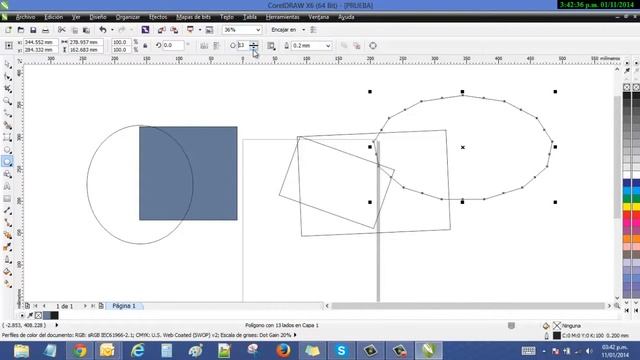Select the Table tool
Screen dimensions: 640x360
pos(7,198)
